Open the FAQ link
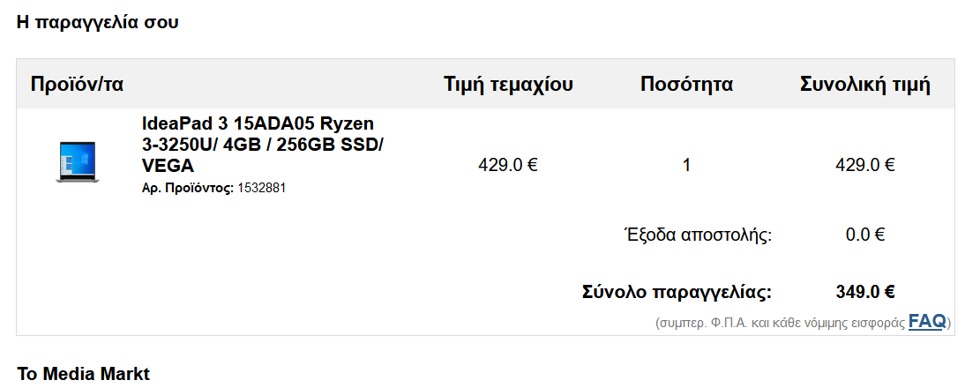This screenshot has width=980, height=388. 926,321
